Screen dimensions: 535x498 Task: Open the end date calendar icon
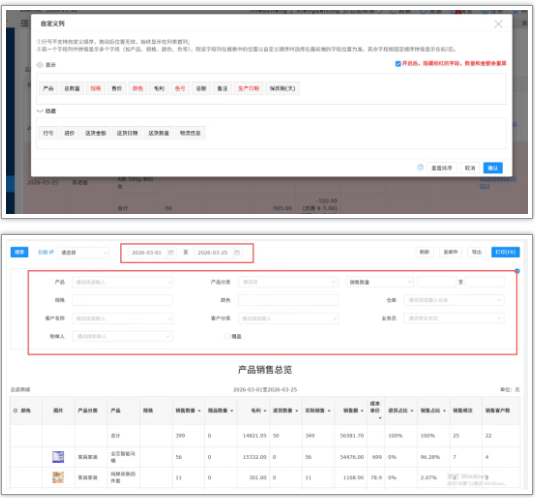click(x=237, y=252)
